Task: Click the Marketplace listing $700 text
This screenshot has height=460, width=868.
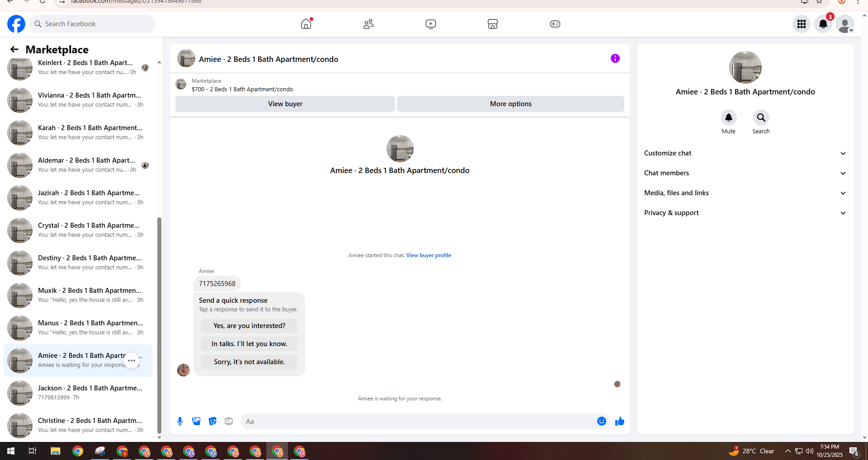Action: click(x=242, y=89)
